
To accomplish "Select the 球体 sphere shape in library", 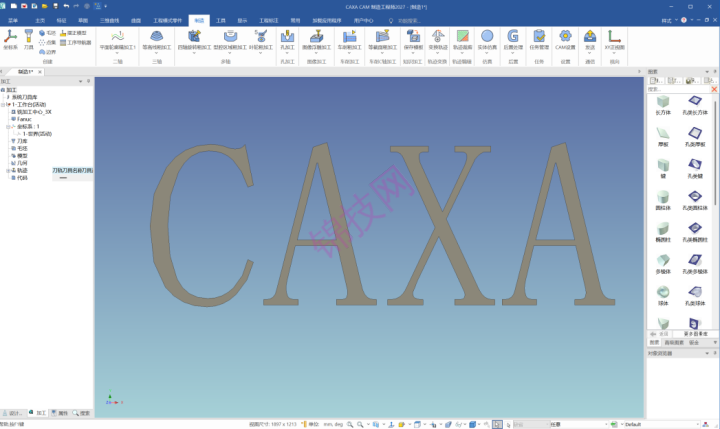I will pyautogui.click(x=663, y=296).
